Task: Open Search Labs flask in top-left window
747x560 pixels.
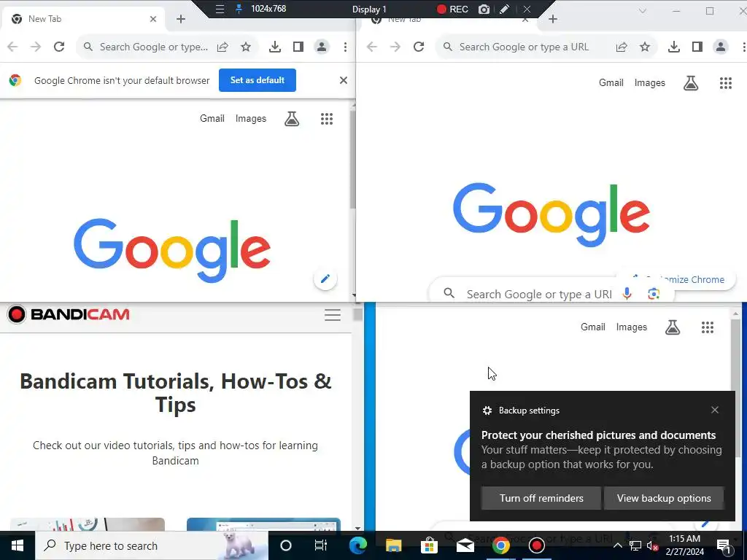Action: tap(292, 119)
